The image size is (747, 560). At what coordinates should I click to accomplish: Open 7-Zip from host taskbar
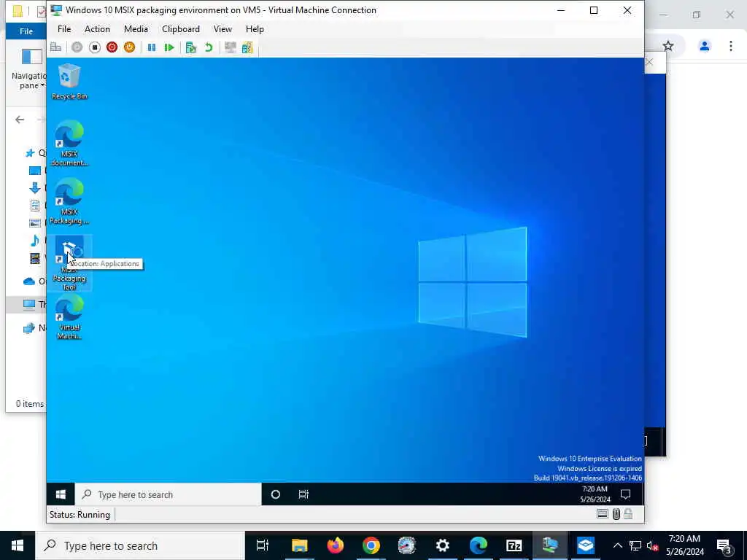(x=514, y=545)
